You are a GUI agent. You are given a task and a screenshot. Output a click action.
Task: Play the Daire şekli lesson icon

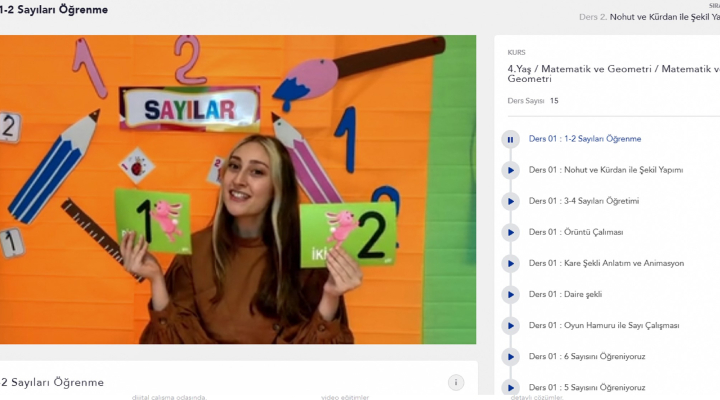pyautogui.click(x=510, y=295)
